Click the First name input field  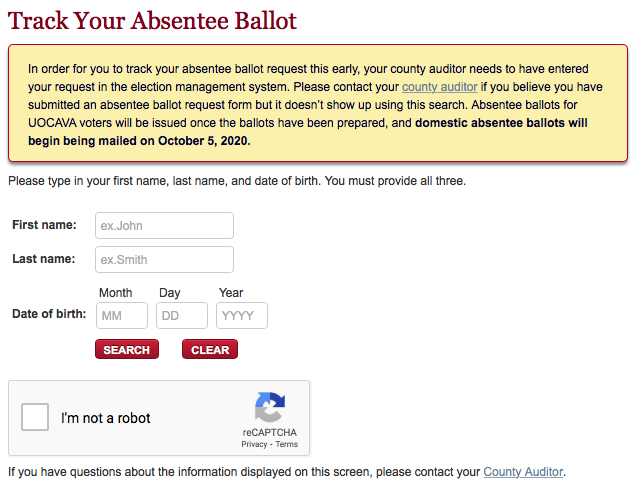pos(165,226)
